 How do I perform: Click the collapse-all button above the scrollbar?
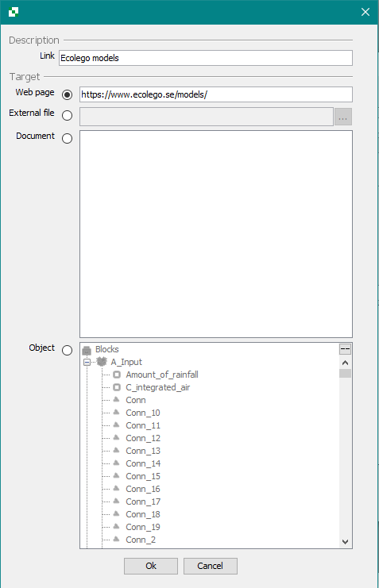[345, 349]
